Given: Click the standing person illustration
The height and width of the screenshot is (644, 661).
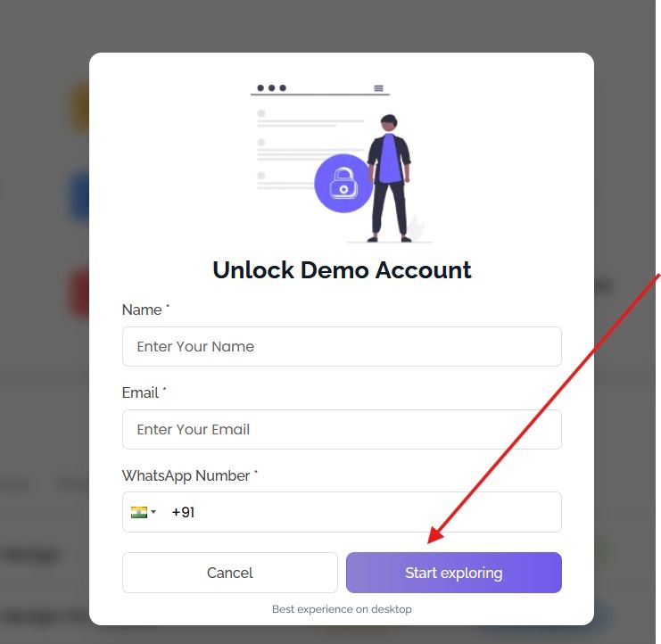Looking at the screenshot, I should tap(390, 178).
